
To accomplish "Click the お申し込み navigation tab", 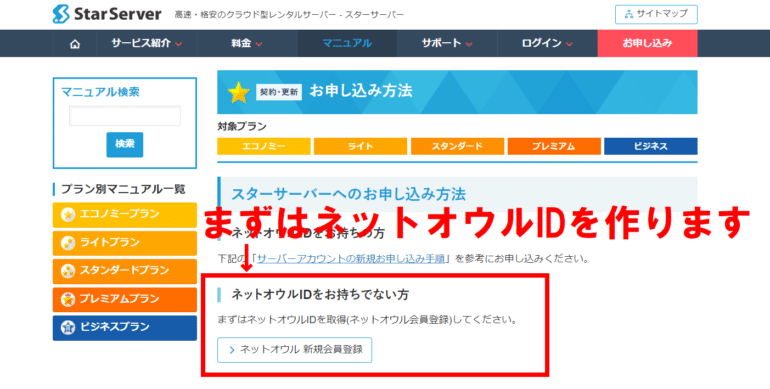I will click(647, 43).
